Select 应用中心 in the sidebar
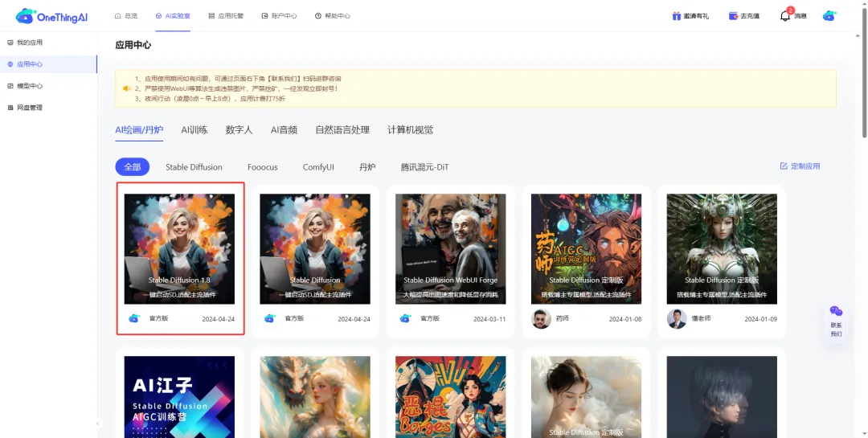The image size is (868, 438). click(x=48, y=64)
